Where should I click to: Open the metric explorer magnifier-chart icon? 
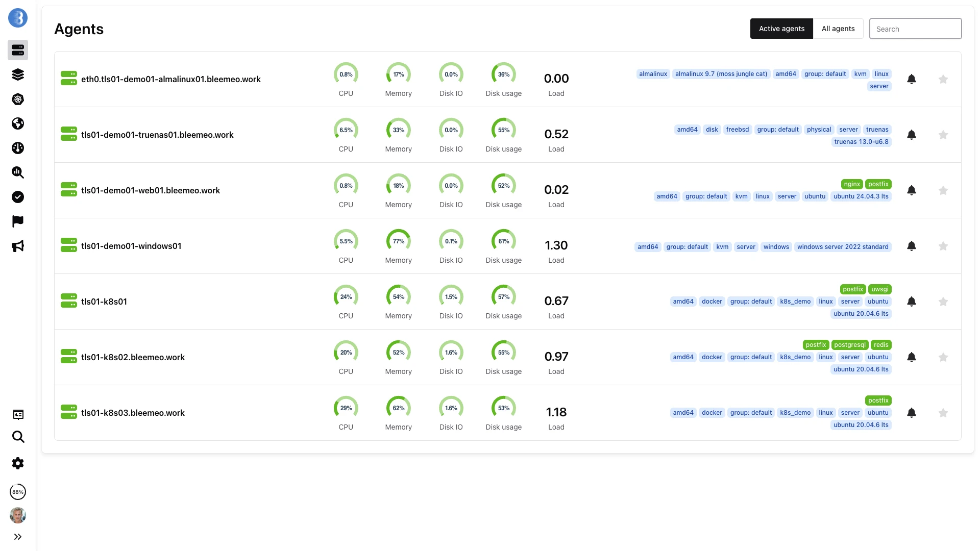tap(18, 172)
